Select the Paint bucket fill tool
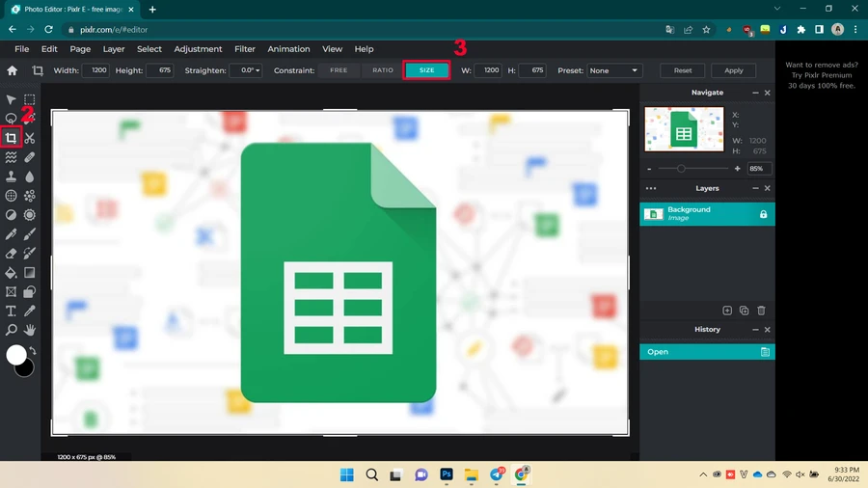Image resolution: width=868 pixels, height=488 pixels. click(x=11, y=272)
